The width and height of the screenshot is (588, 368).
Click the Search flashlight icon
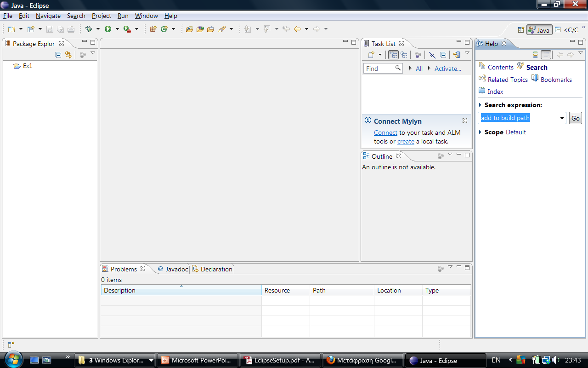[x=222, y=29]
